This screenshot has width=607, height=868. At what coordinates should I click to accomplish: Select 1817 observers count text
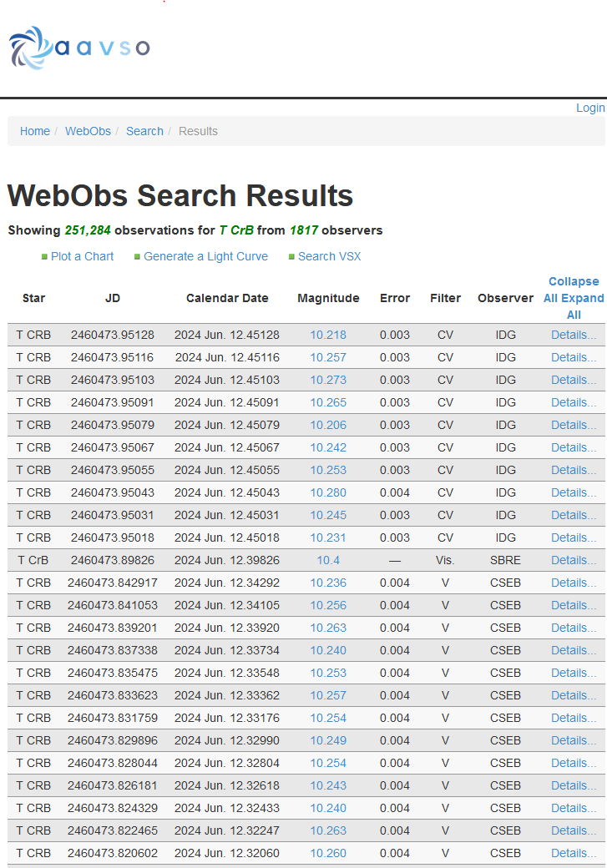tap(304, 230)
